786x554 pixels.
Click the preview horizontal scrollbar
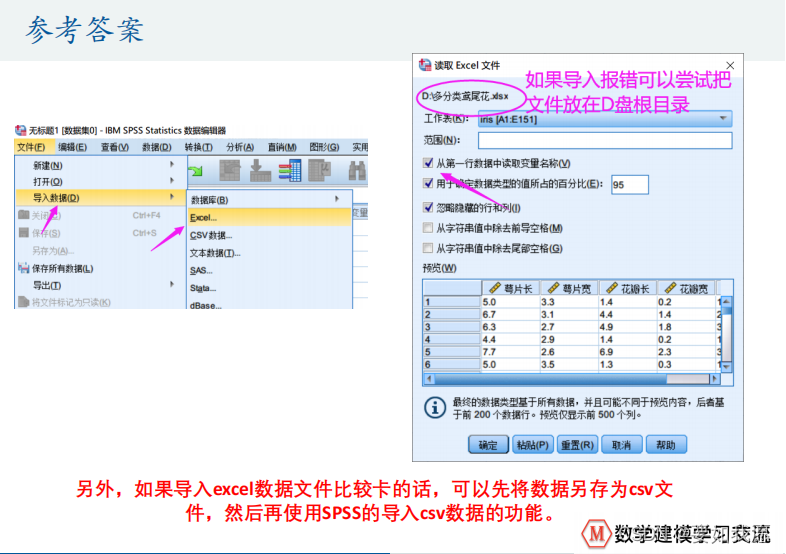[x=572, y=379]
